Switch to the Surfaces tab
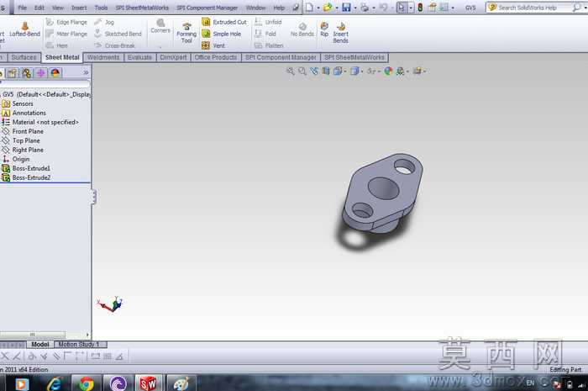 coord(24,57)
